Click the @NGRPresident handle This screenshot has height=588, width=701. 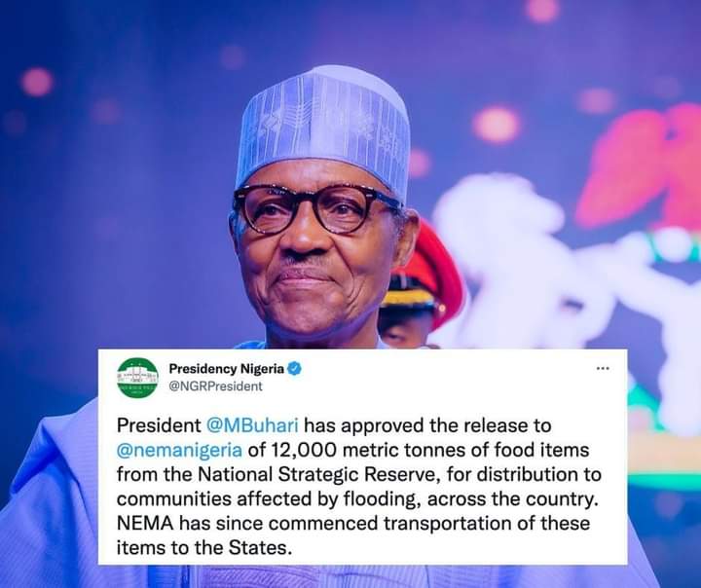point(215,386)
